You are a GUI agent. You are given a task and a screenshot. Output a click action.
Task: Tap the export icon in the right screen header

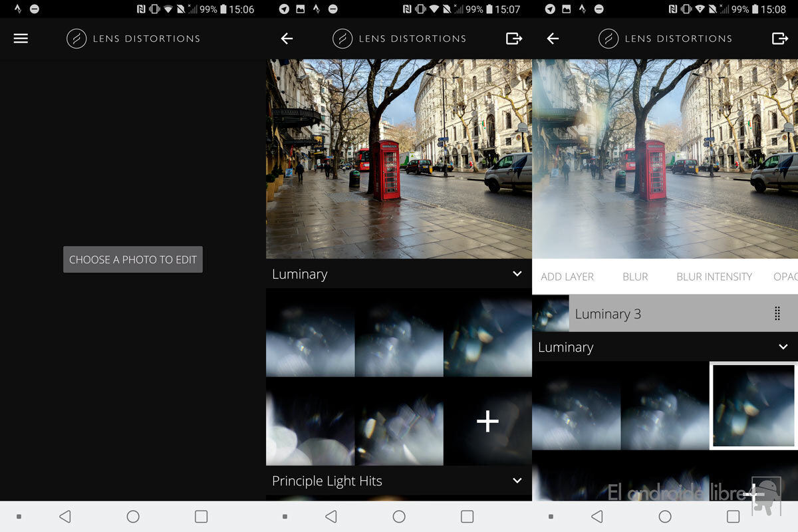point(779,39)
